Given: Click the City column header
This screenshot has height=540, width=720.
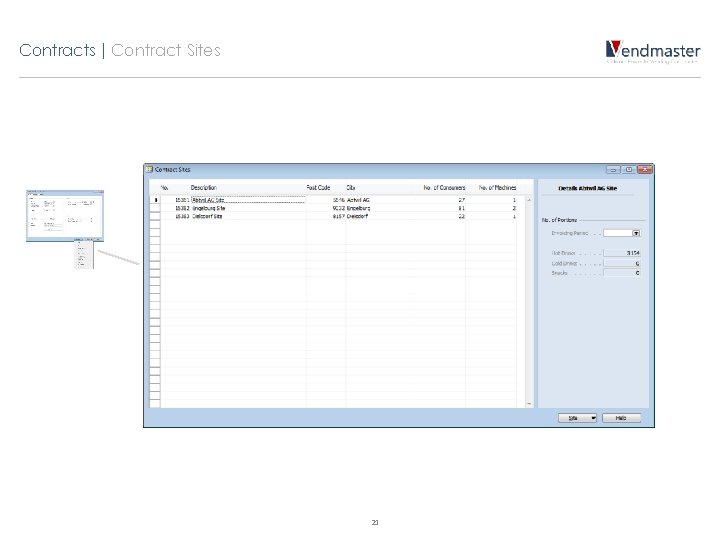Looking at the screenshot, I should click(x=350, y=187).
